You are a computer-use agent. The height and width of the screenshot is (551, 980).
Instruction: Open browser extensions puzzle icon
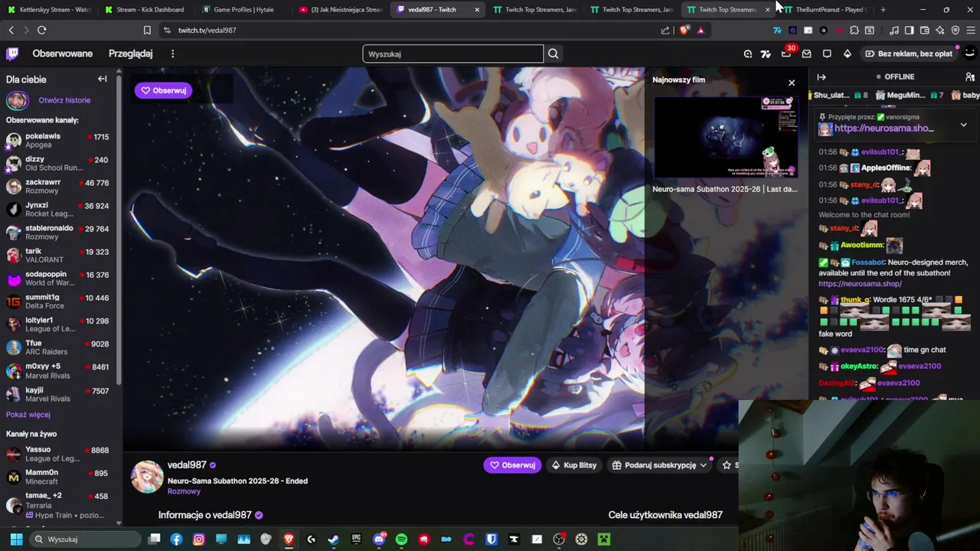point(854,30)
